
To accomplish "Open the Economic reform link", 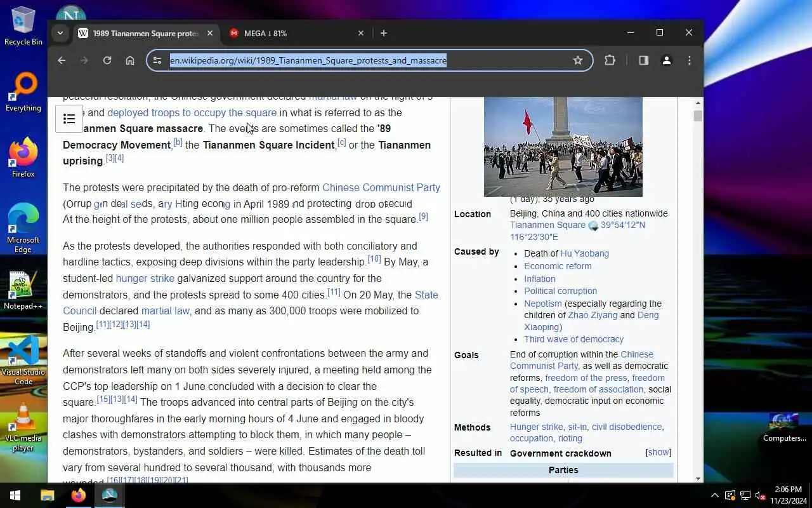I will click(558, 266).
